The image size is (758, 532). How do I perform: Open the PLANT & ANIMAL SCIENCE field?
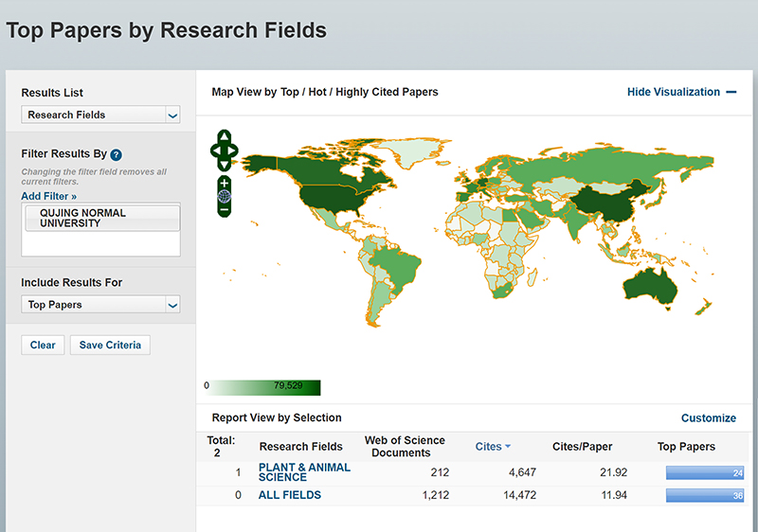(x=303, y=472)
